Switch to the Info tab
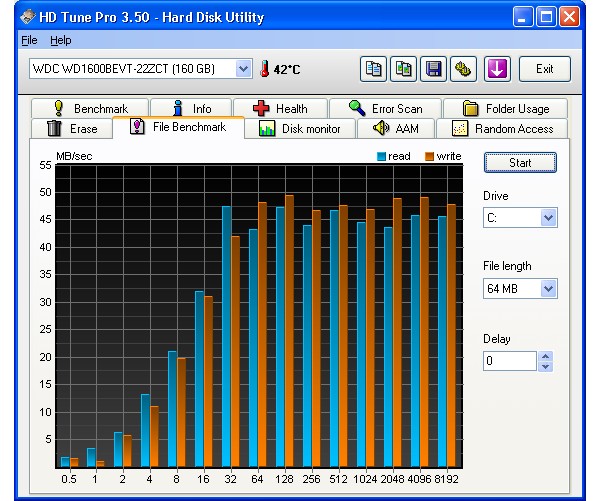The image size is (600, 501). (191, 108)
